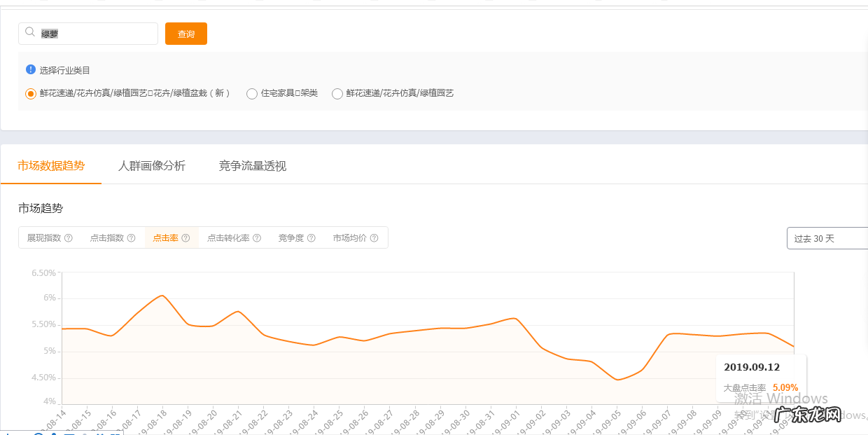
Task: Select the 花卉/绿植盆栽（新）category radio
Action: click(x=29, y=93)
